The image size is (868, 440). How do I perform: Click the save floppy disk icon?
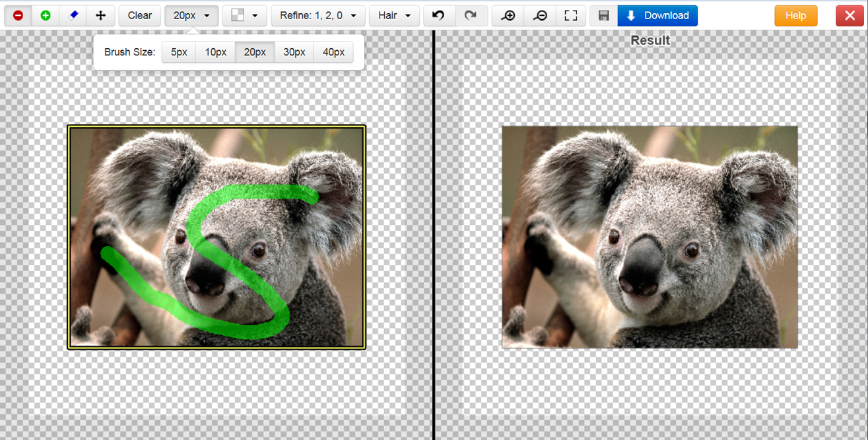[603, 15]
